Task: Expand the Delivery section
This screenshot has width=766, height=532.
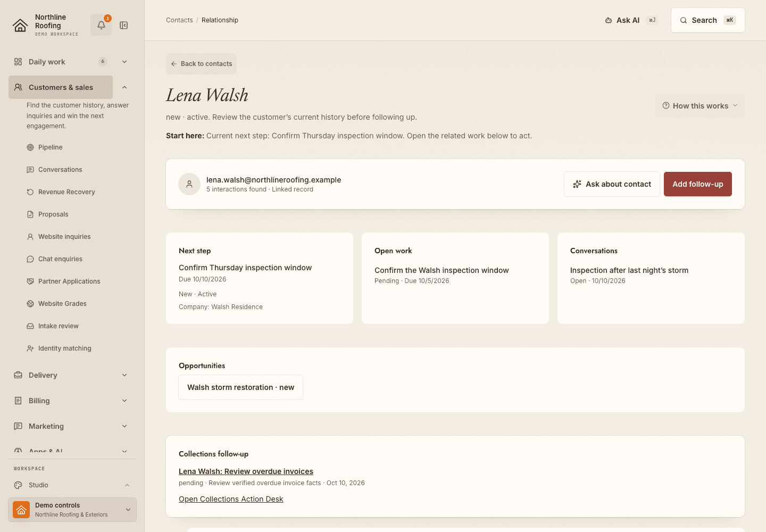Action: 124,375
